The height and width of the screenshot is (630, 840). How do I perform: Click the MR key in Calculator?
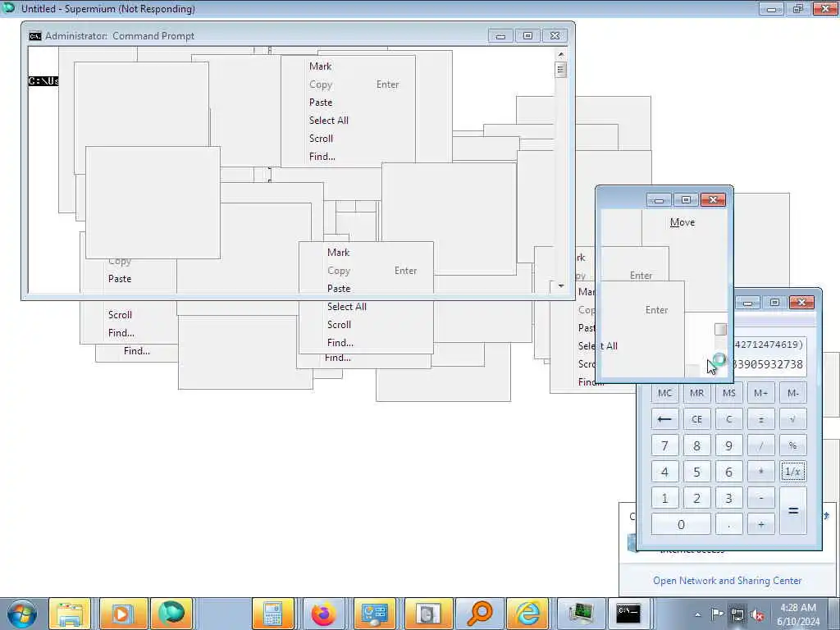(697, 393)
